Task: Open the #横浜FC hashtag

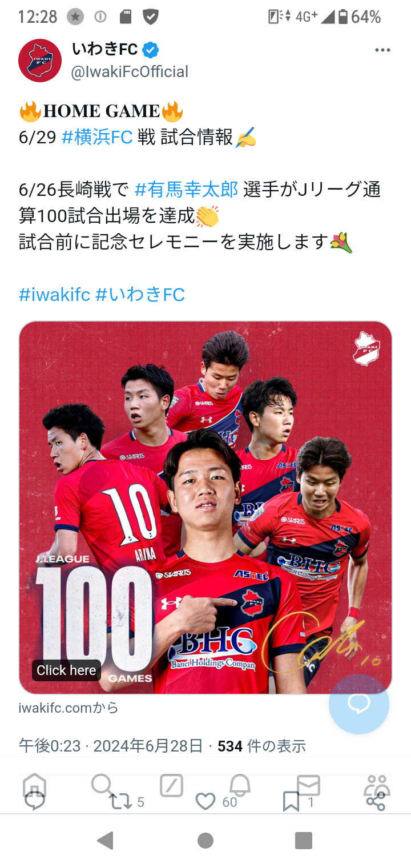Action: tap(97, 137)
